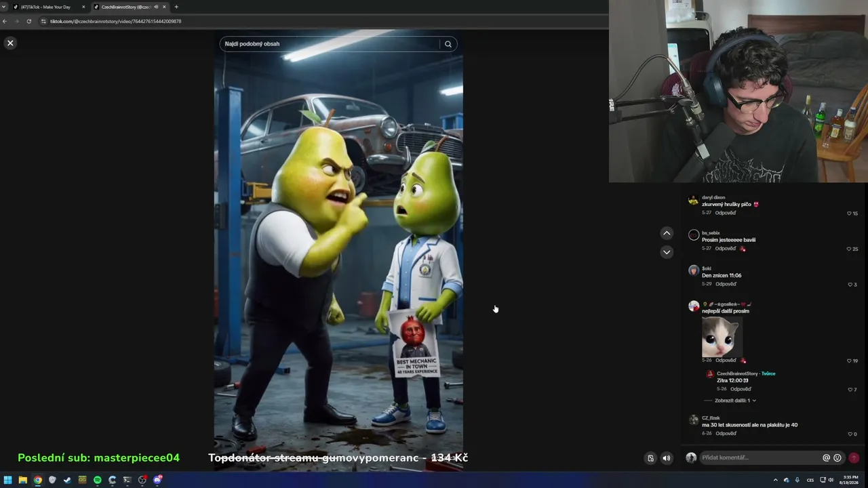This screenshot has height=488, width=868.
Task: Reply to CZ_Řízek's comment via 'Odpověď'
Action: (x=725, y=433)
